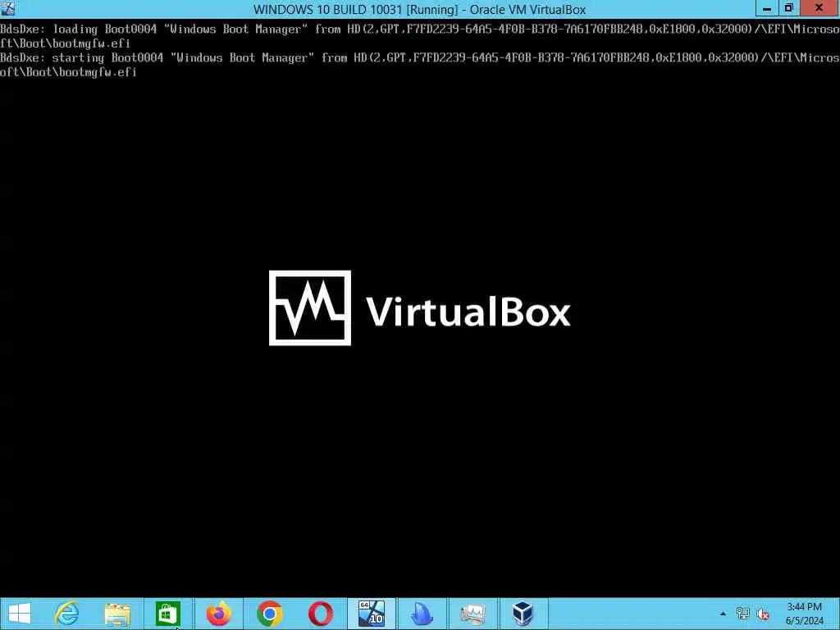
Task: Launch Google Chrome from the taskbar
Action: coord(269,614)
